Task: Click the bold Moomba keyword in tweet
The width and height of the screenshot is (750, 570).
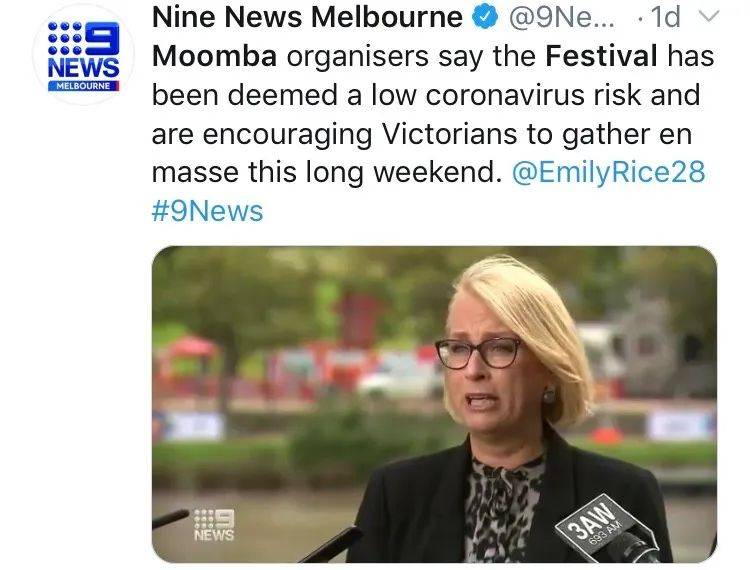Action: pos(214,56)
